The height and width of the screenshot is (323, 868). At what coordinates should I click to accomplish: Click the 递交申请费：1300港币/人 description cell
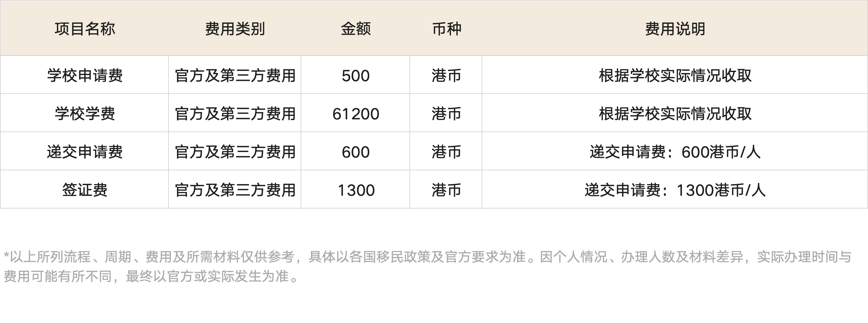(x=675, y=190)
